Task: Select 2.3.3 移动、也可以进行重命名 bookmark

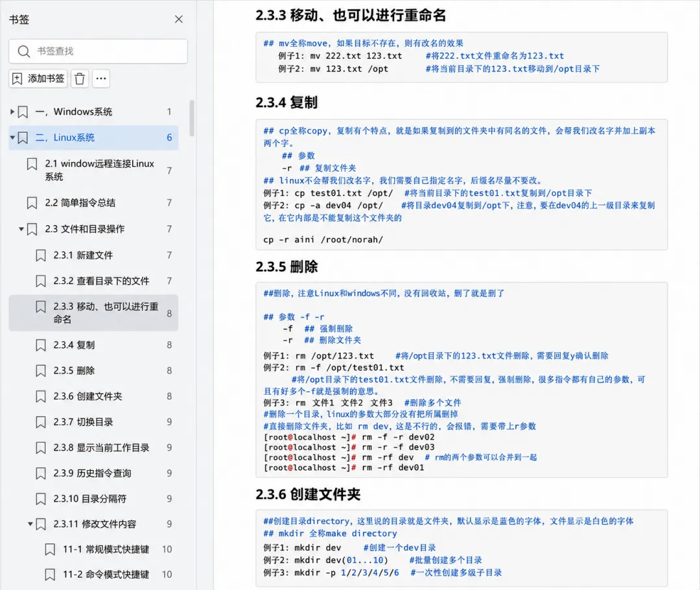Action: click(93, 313)
